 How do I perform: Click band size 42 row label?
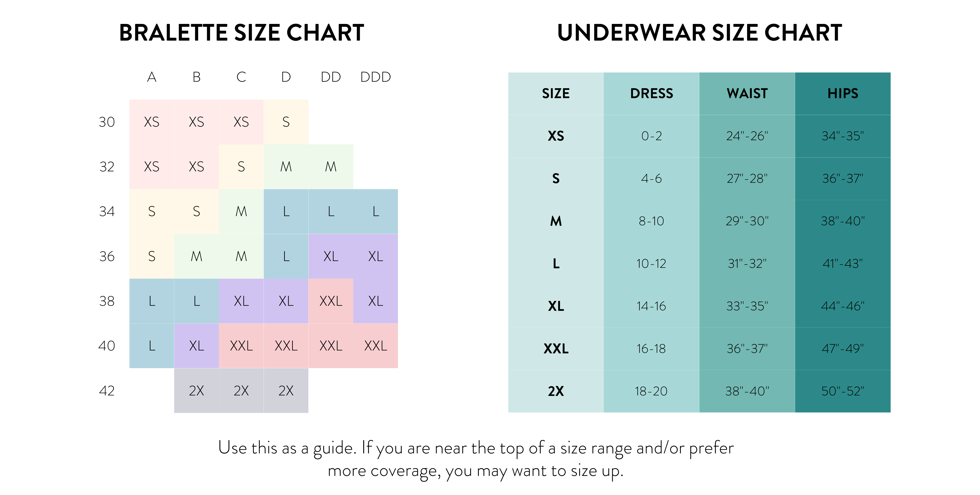point(107,391)
